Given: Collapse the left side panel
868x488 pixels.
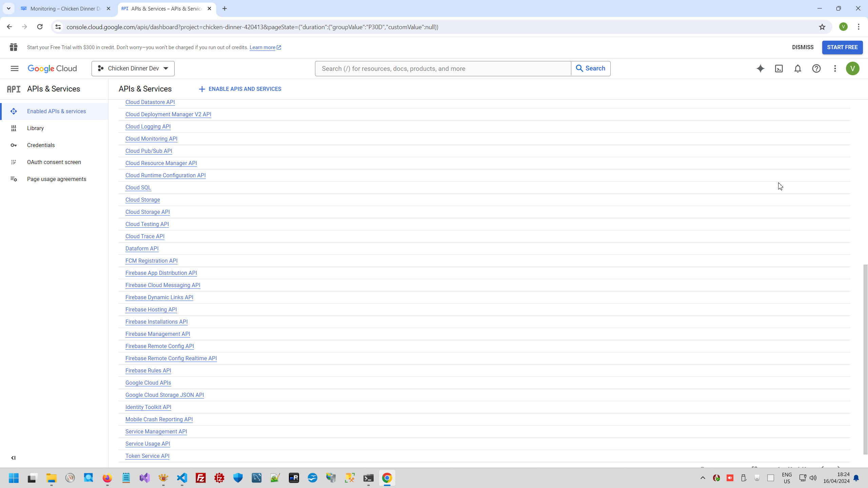Looking at the screenshot, I should pos(13,458).
